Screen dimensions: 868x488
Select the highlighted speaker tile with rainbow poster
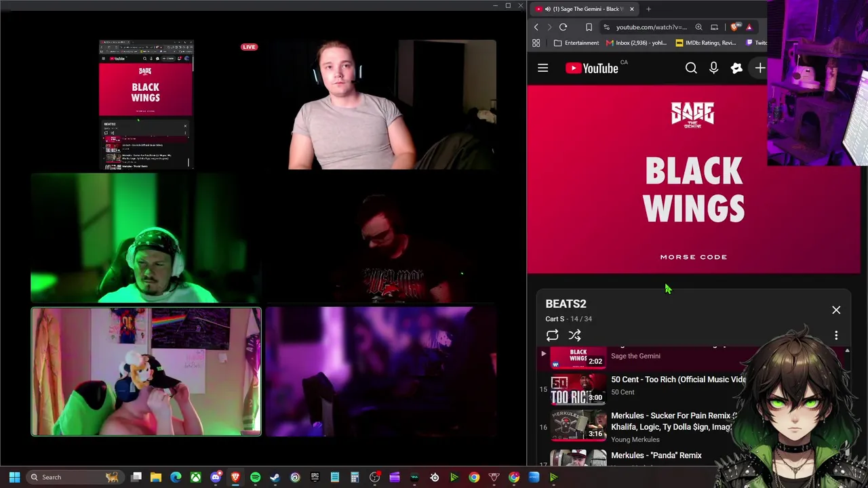click(146, 371)
